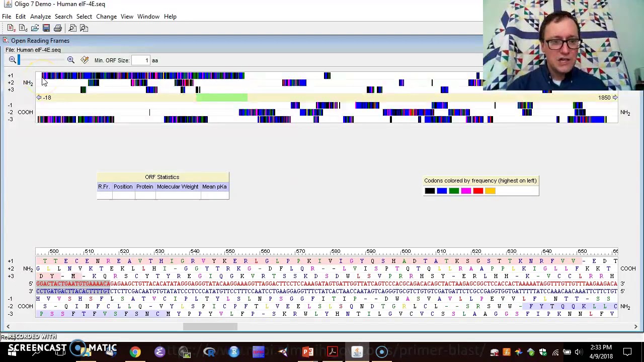Click the ruler measure icon by zoom

pos(85,60)
